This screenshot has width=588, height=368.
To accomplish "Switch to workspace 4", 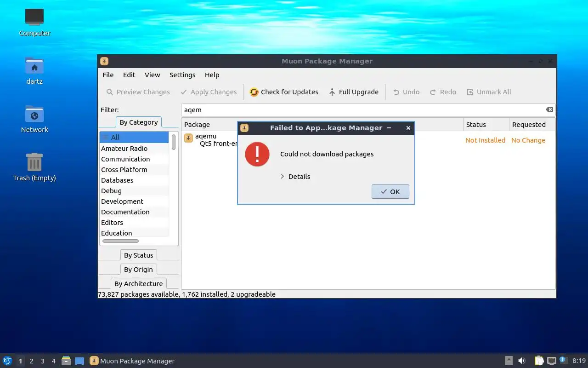I will point(53,361).
